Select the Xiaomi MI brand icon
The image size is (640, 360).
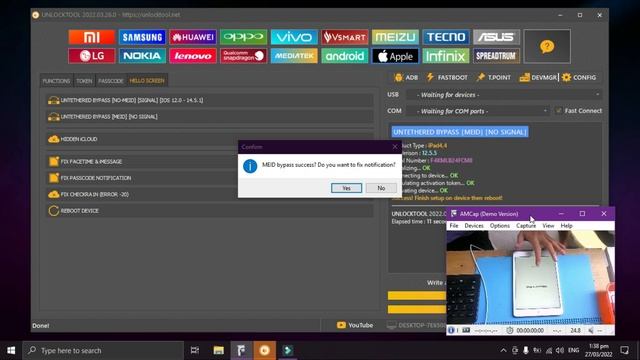pyautogui.click(x=91, y=37)
